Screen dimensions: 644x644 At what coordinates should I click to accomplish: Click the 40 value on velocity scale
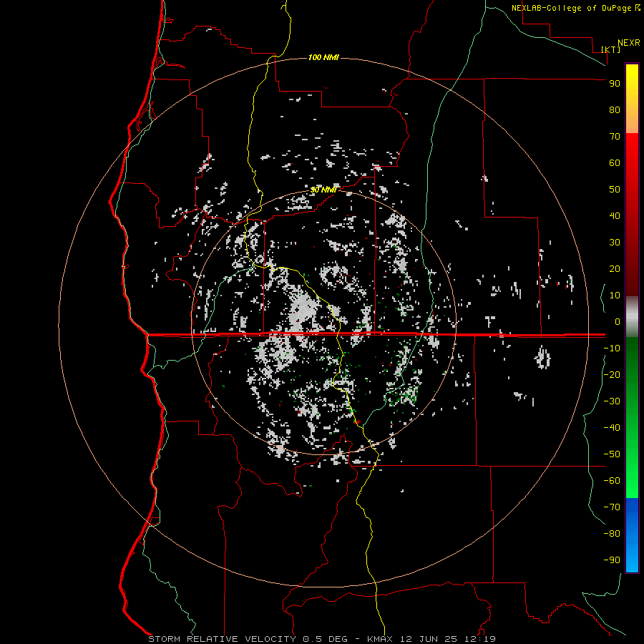click(615, 215)
